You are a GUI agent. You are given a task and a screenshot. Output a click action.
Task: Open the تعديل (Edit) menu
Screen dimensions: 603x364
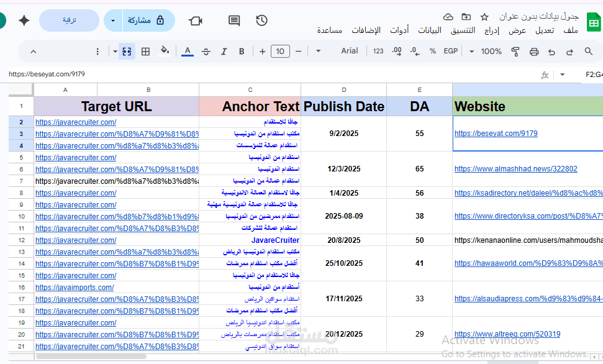coord(545,30)
